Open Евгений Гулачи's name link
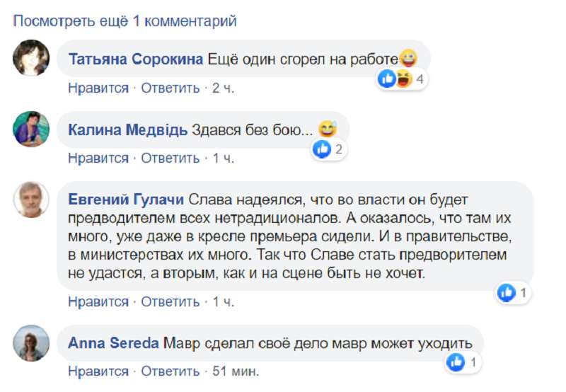Image resolution: width=566 pixels, height=392 pixels. click(125, 200)
